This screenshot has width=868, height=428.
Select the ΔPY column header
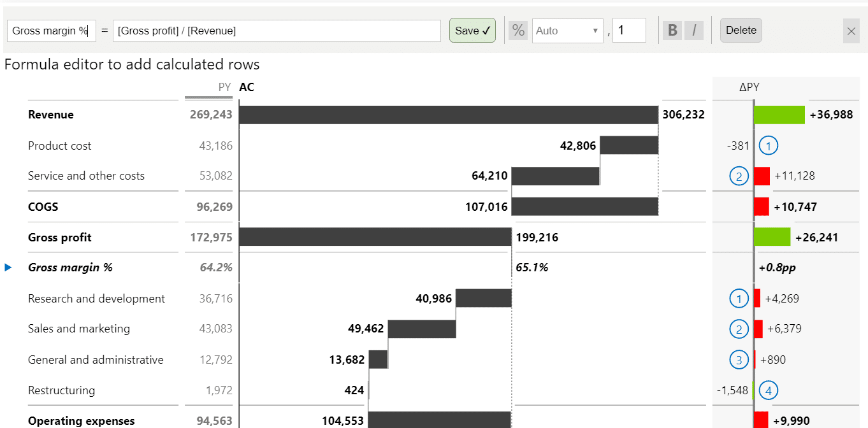click(x=749, y=87)
